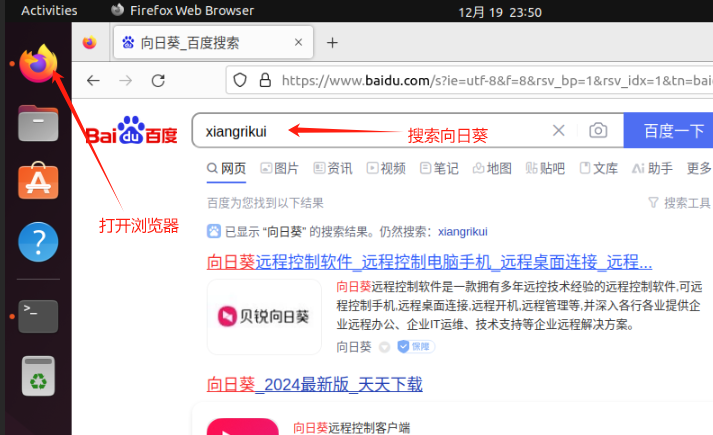Open the Activities overview
The width and height of the screenshot is (713, 435).
coord(49,10)
